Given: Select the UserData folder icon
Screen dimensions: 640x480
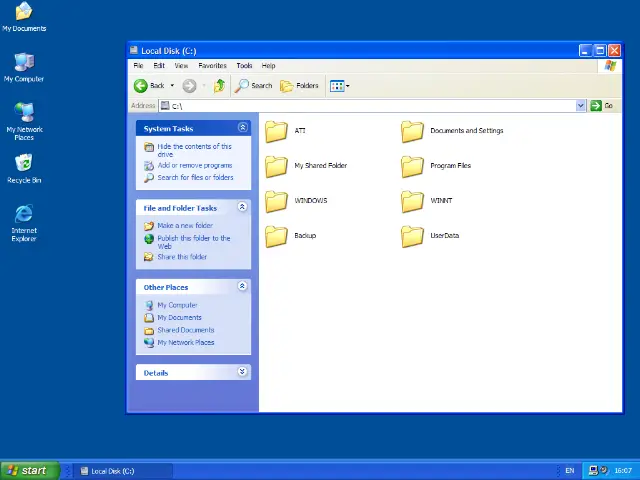Looking at the screenshot, I should point(412,237).
